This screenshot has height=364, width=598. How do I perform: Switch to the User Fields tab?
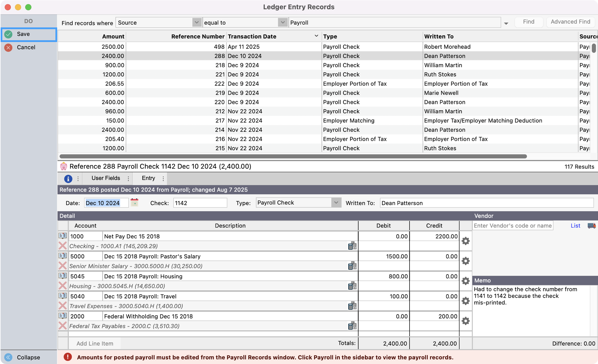pyautogui.click(x=105, y=178)
